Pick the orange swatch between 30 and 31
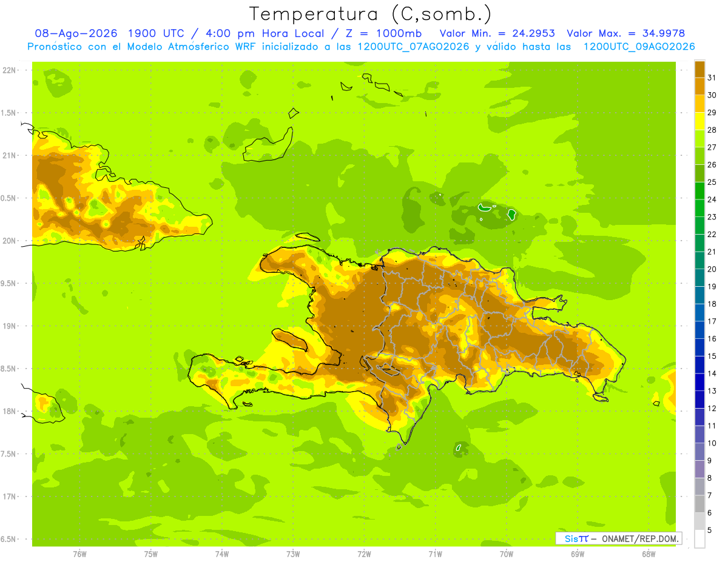Screen dimensions: 728x562 pyautogui.click(x=699, y=87)
